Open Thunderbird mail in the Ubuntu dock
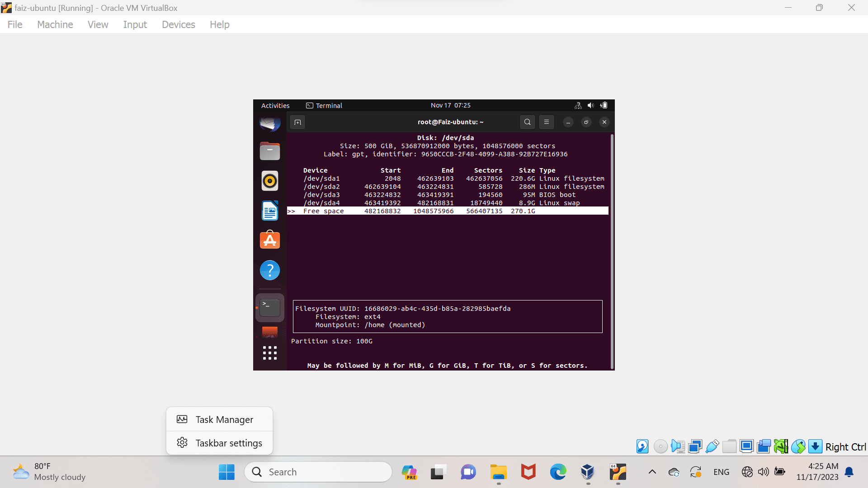The image size is (868, 488). (270, 123)
